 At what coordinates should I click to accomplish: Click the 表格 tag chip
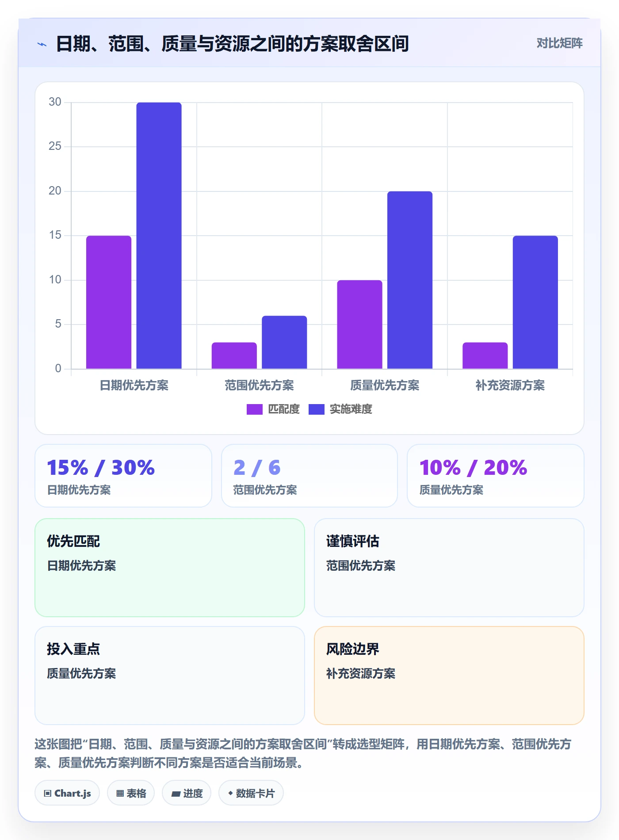[131, 793]
